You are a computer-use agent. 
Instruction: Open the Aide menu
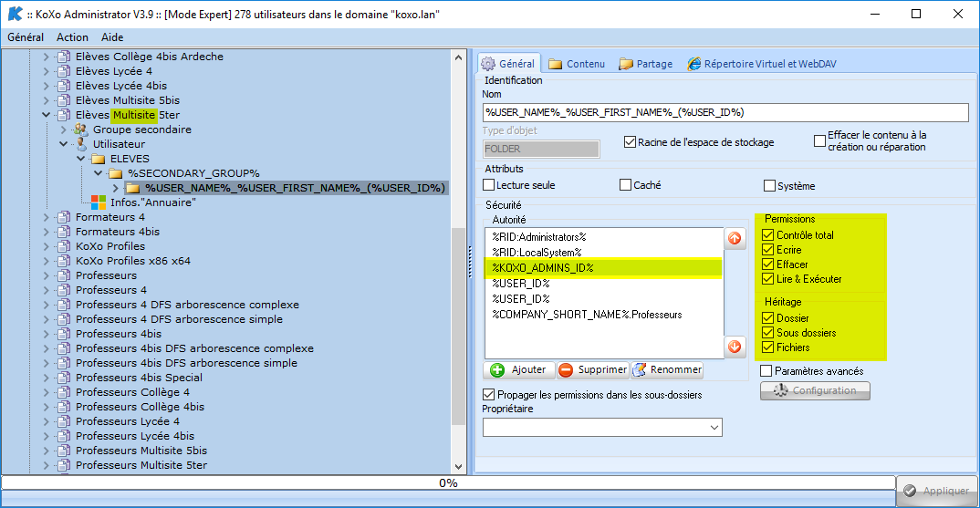(112, 37)
